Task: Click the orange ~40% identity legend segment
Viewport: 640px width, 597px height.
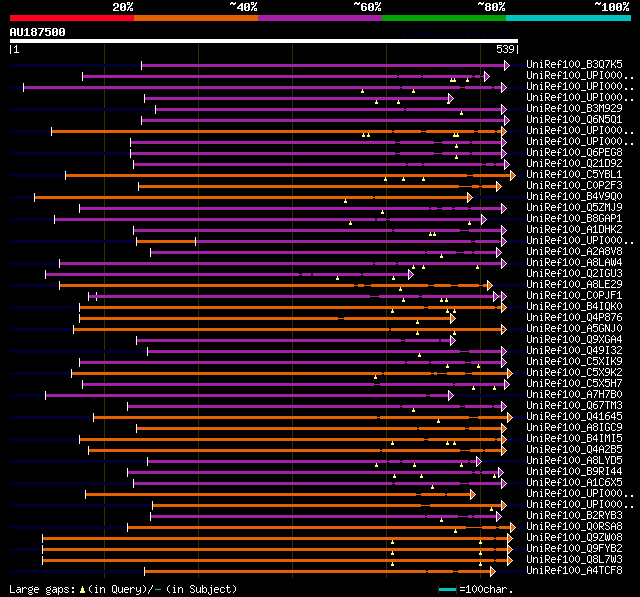Action: 196,18
